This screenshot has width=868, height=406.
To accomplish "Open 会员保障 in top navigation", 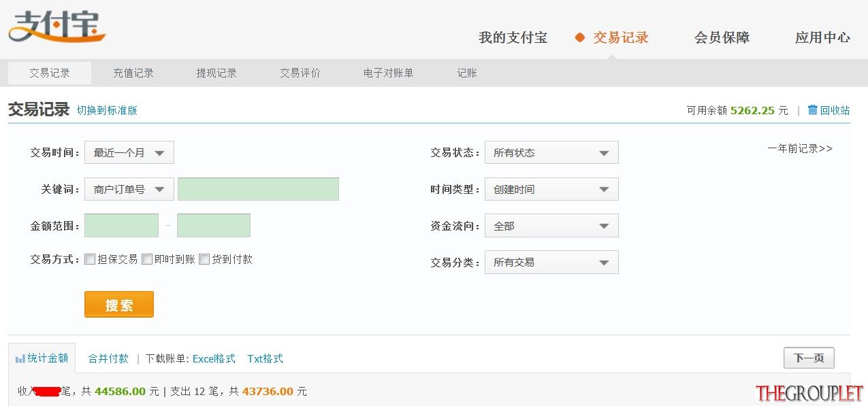I will (722, 38).
